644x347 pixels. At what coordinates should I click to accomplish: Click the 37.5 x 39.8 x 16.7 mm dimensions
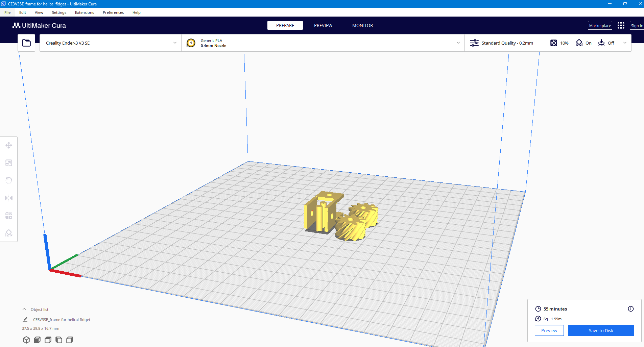[x=41, y=328]
